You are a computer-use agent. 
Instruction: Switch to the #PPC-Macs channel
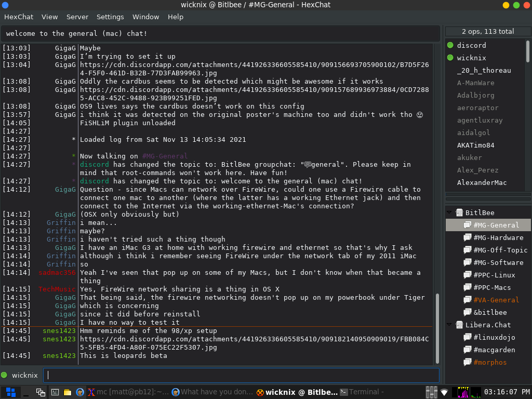point(493,288)
